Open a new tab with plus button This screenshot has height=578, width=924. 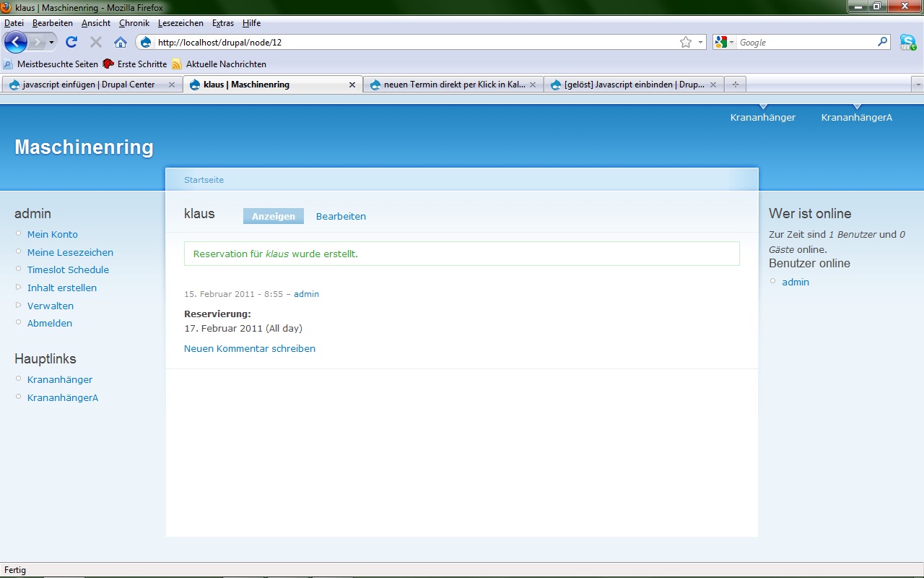coord(735,85)
